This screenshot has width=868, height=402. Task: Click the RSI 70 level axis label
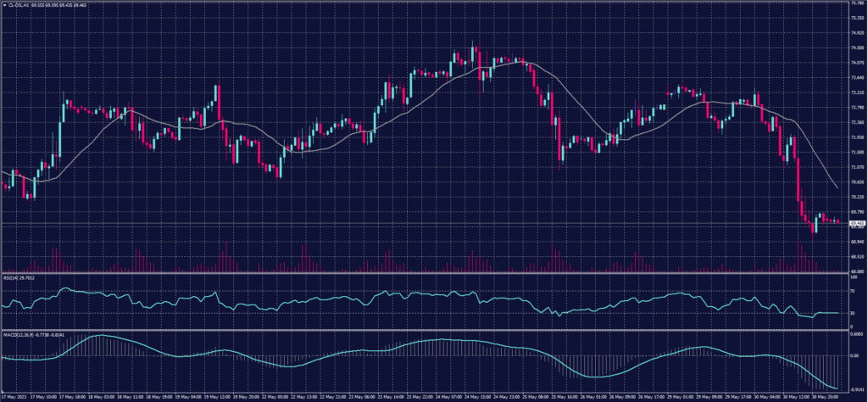pos(851,291)
